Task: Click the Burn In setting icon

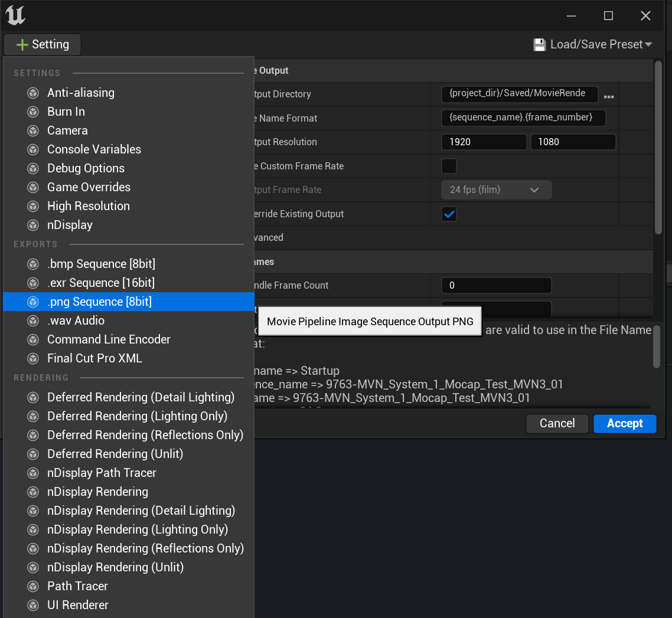Action: (33, 112)
